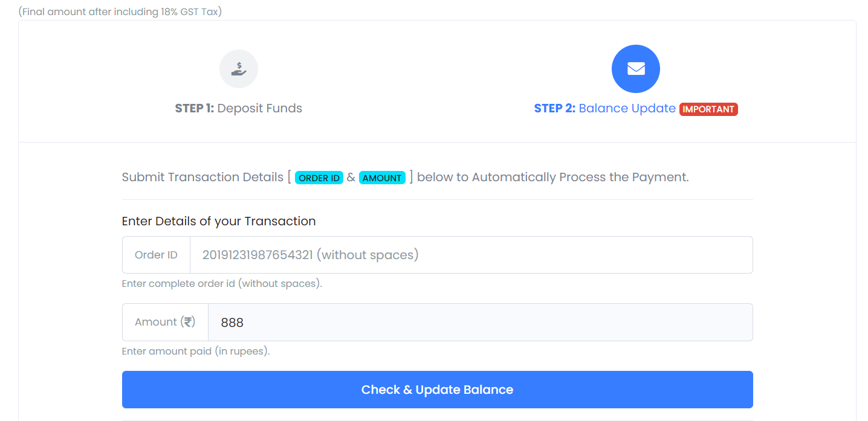Viewport: 868px width, 421px height.
Task: Click the cyan AMOUNT badge
Action: point(382,178)
